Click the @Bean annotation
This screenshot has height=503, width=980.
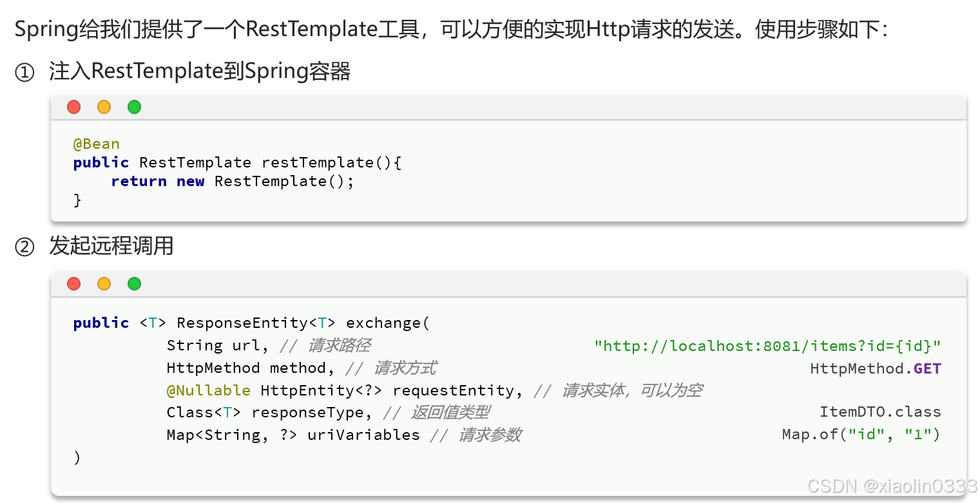coord(97,144)
